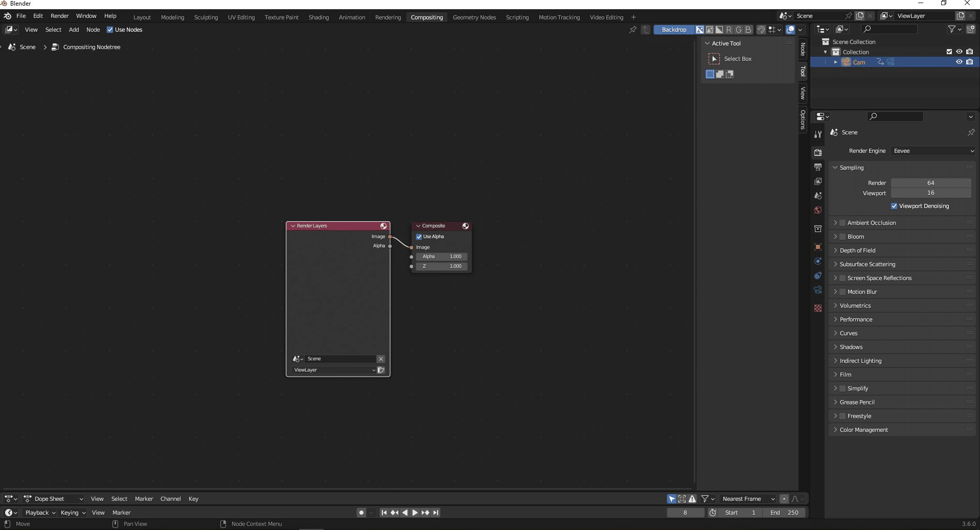
Task: Click the Render samples field
Action: (x=930, y=183)
